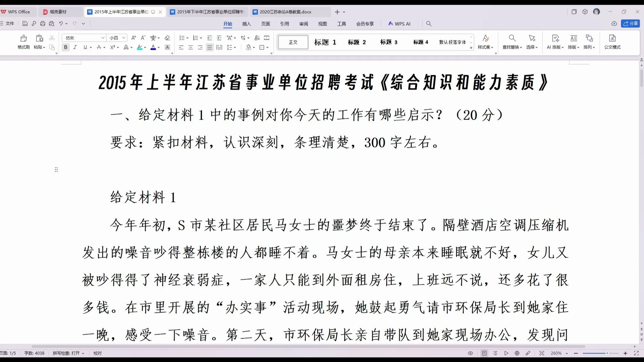Open the Page (页面) ribbon tab

click(x=265, y=24)
